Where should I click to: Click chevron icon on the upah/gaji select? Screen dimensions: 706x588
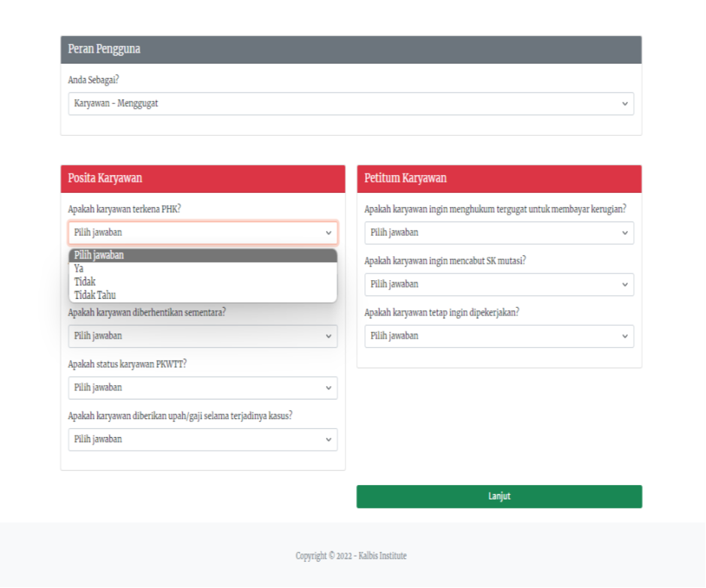click(x=328, y=439)
